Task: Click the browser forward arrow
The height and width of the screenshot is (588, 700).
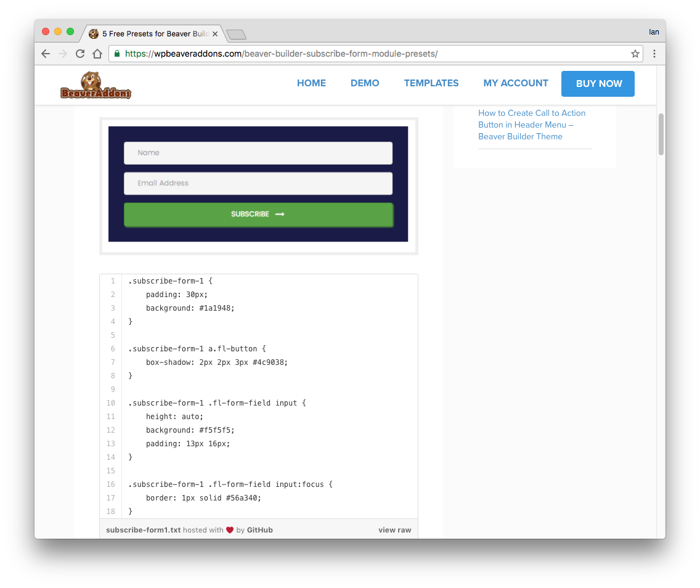Action: (x=62, y=54)
